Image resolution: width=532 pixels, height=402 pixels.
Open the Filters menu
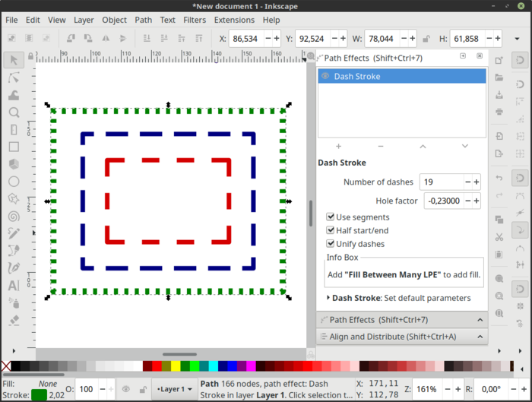[194, 20]
